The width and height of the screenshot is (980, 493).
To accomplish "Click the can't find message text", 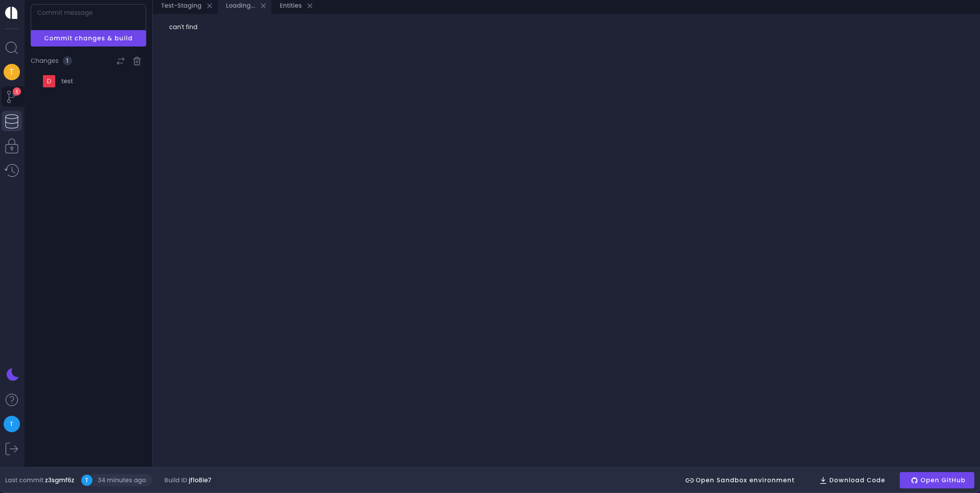I will pos(183,27).
